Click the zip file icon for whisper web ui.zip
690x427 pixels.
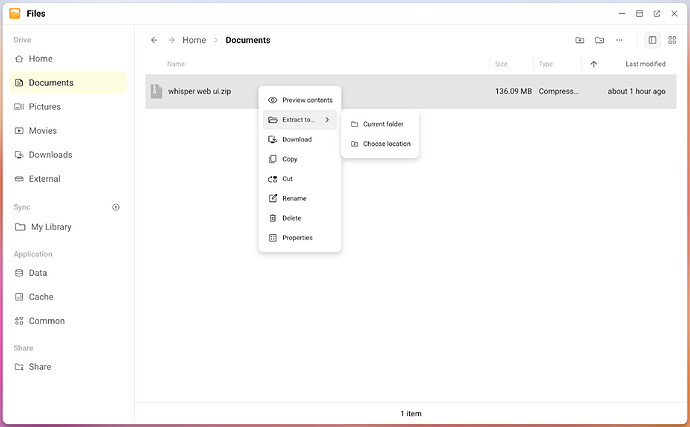[156, 91]
